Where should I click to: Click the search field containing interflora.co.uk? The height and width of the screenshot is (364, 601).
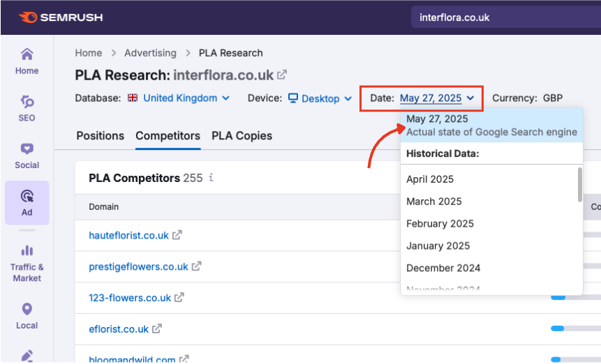(x=503, y=17)
